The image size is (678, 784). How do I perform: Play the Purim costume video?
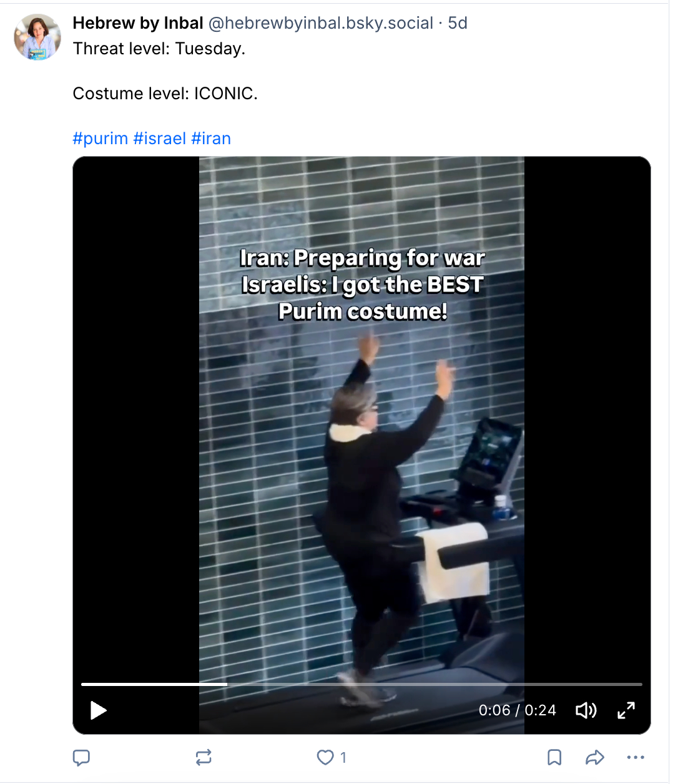99,710
